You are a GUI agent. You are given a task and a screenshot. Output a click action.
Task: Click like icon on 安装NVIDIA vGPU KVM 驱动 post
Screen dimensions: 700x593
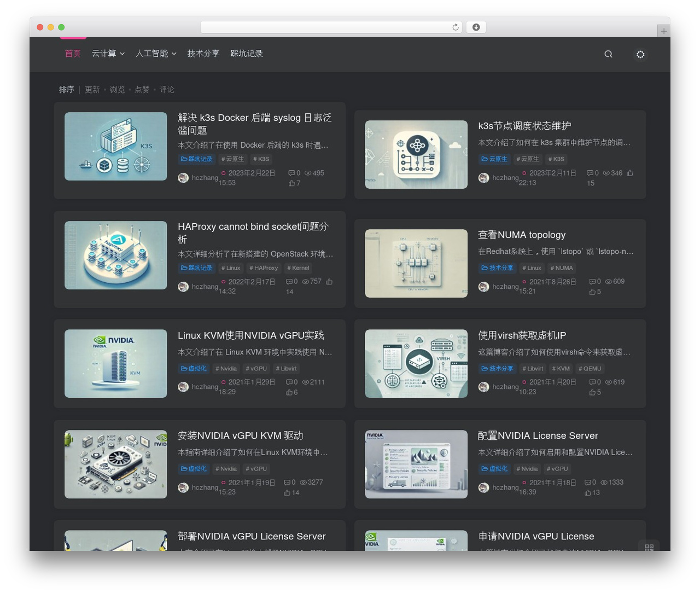coord(287,493)
